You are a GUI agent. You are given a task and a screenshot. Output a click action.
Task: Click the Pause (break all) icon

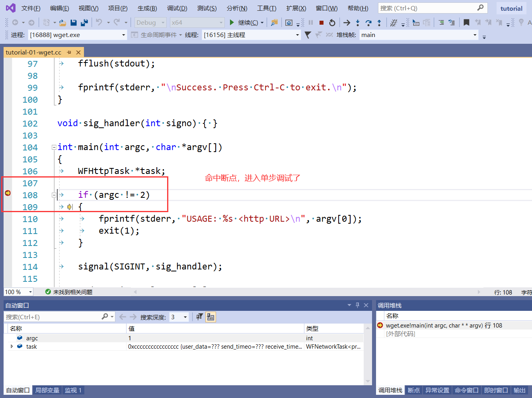pos(311,23)
